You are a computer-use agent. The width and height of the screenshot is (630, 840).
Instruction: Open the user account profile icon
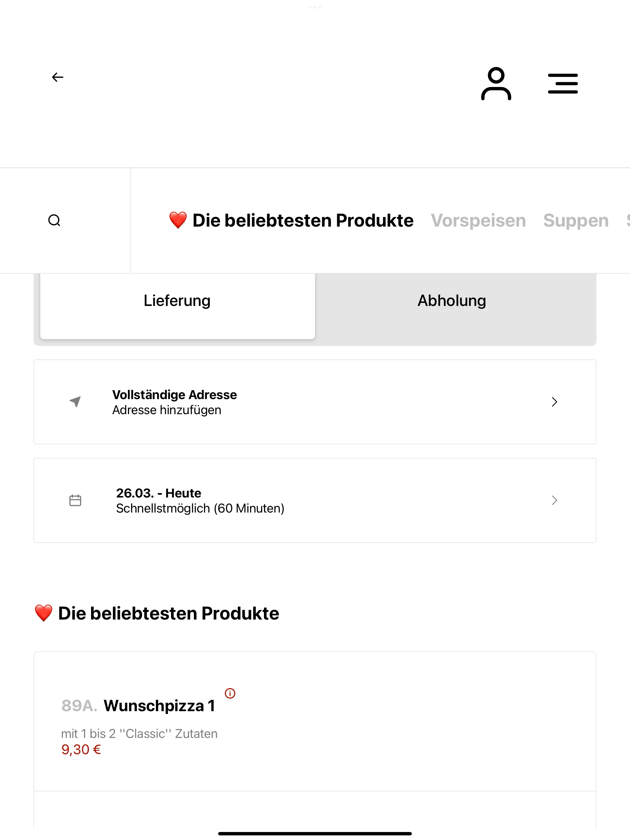(x=496, y=84)
